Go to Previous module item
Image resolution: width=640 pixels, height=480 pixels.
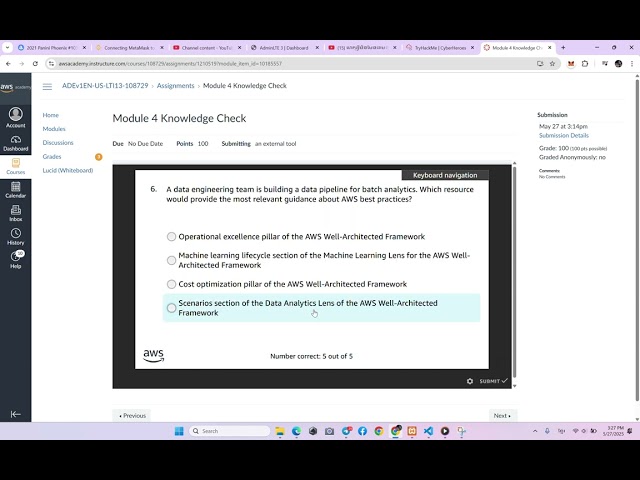[x=132, y=416]
